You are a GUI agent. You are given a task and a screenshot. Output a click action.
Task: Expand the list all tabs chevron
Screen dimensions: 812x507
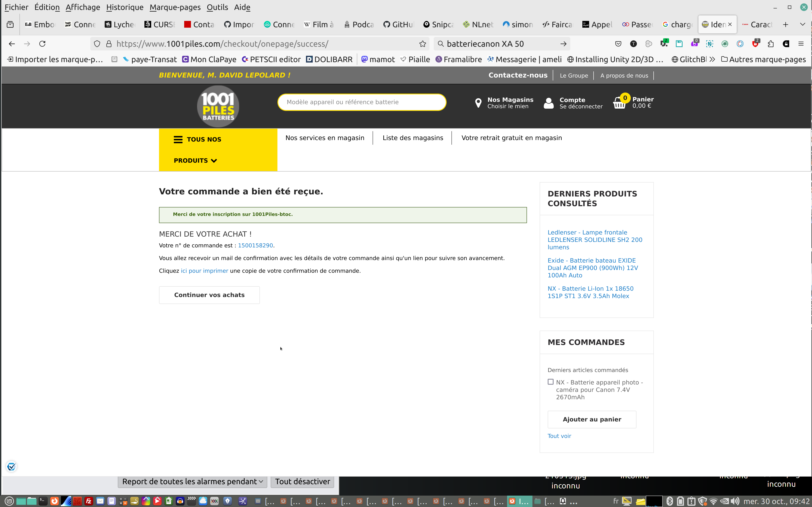coord(802,25)
